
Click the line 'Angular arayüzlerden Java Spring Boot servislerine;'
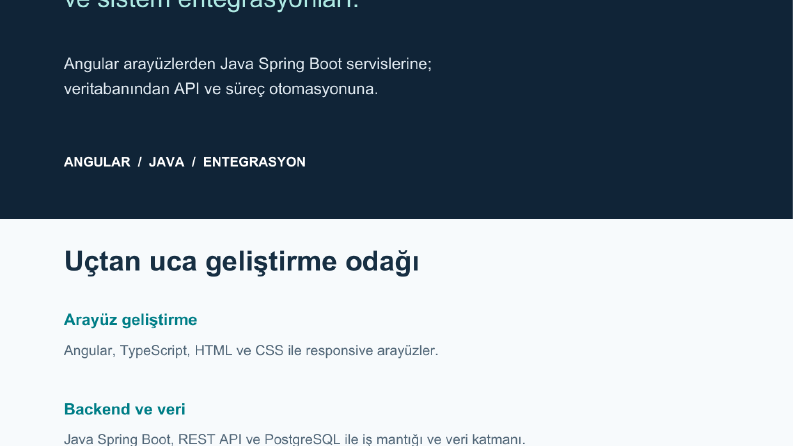(x=248, y=64)
